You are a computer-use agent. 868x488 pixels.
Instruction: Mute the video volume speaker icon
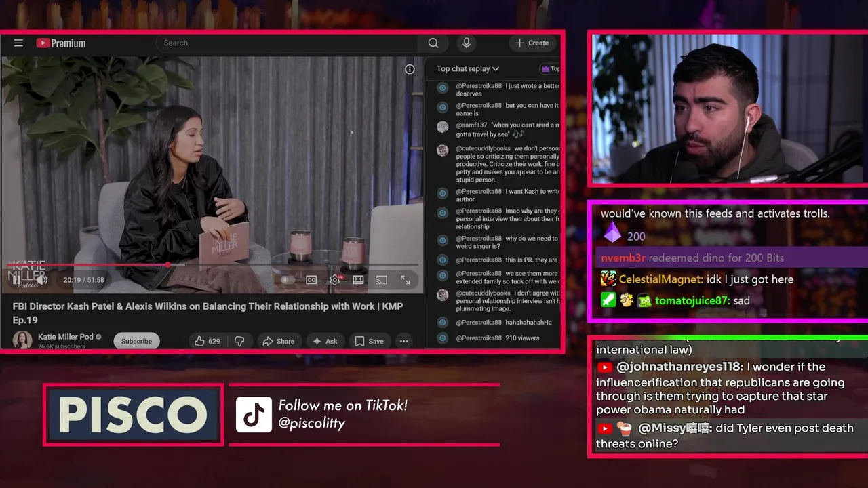[x=41, y=279]
